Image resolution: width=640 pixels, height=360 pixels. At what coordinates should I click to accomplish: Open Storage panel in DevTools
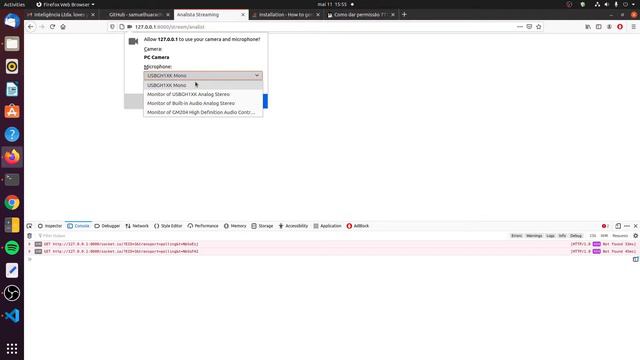coord(262,226)
